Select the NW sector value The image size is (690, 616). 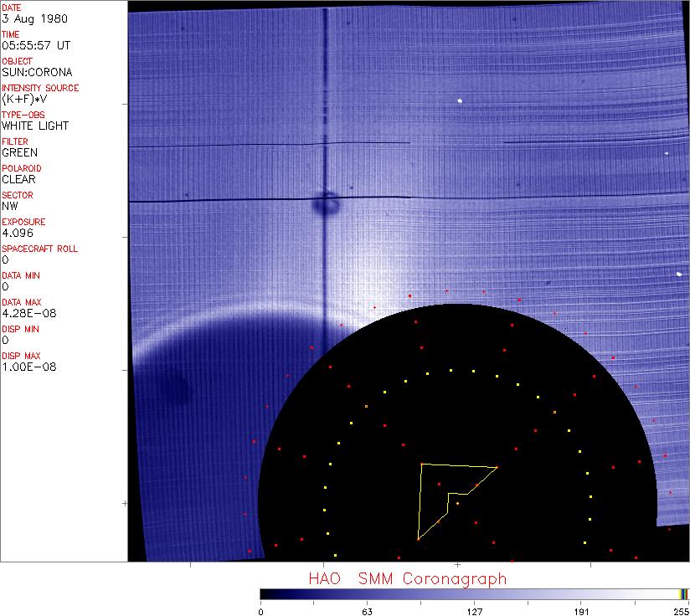pyautogui.click(x=10, y=206)
